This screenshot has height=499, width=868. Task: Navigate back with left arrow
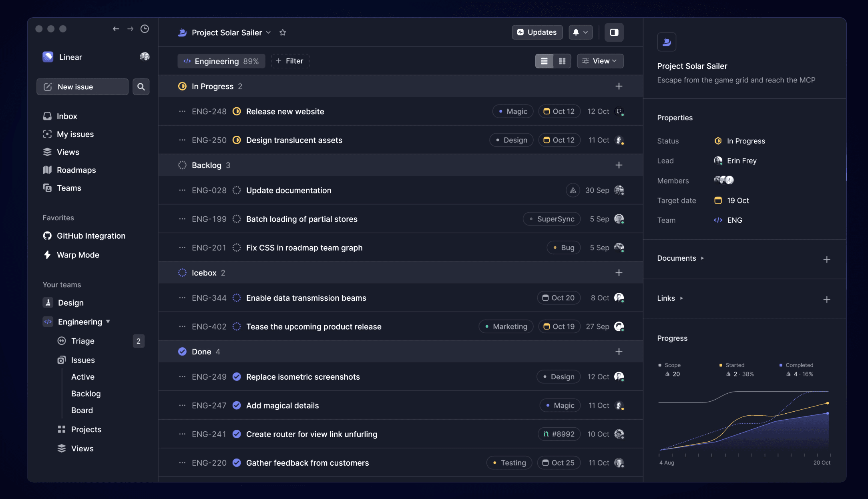tap(116, 29)
